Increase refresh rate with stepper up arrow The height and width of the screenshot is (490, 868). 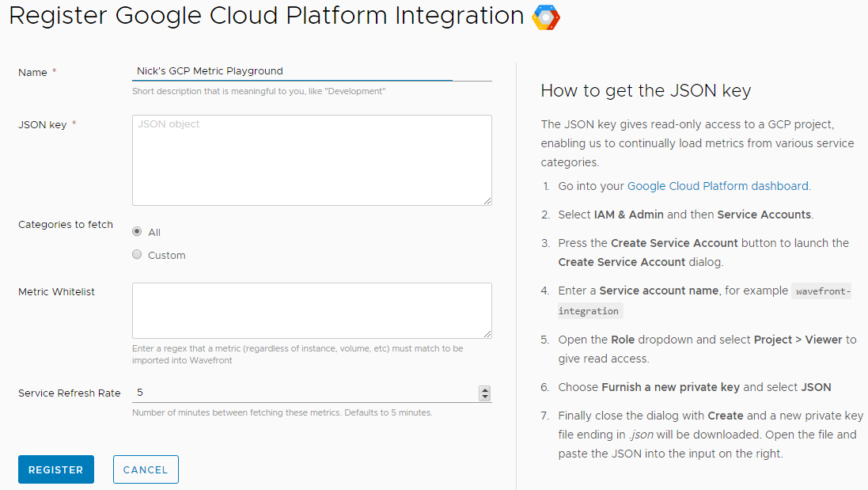(x=485, y=389)
